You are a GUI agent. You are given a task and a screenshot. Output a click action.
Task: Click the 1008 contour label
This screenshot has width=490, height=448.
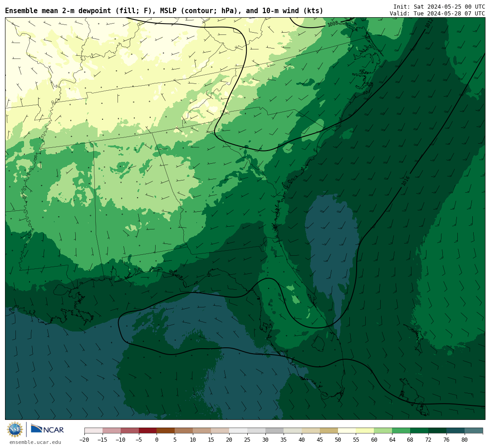pyautogui.click(x=333, y=24)
